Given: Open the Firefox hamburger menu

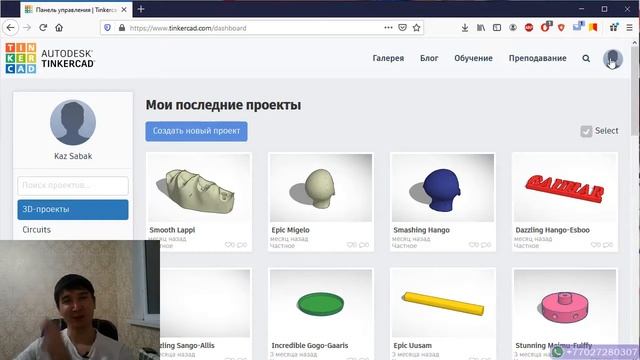Looking at the screenshot, I should pos(630,28).
